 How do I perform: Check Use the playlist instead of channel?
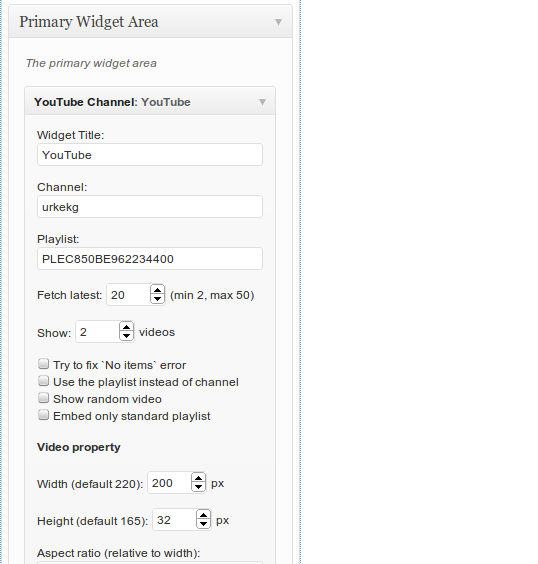(x=44, y=381)
